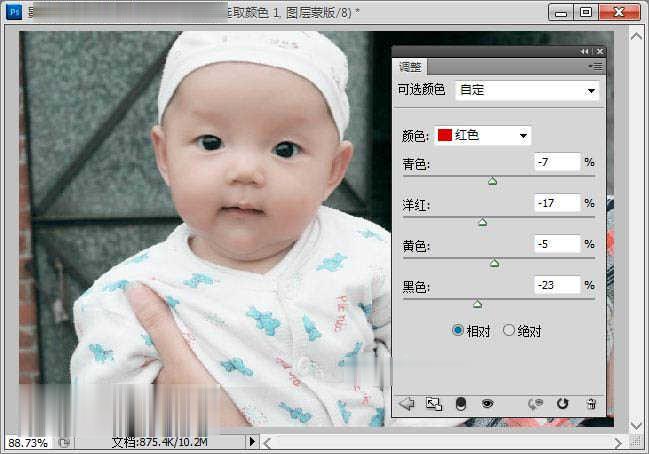Screen dimensions: 649x454
Task: Click the horizontal scrollbar right arrow
Action: click(618, 444)
